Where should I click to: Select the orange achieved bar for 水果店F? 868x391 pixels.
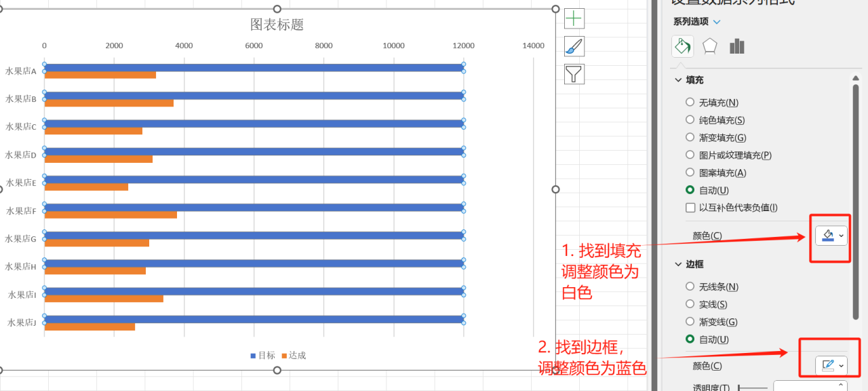pyautogui.click(x=111, y=215)
